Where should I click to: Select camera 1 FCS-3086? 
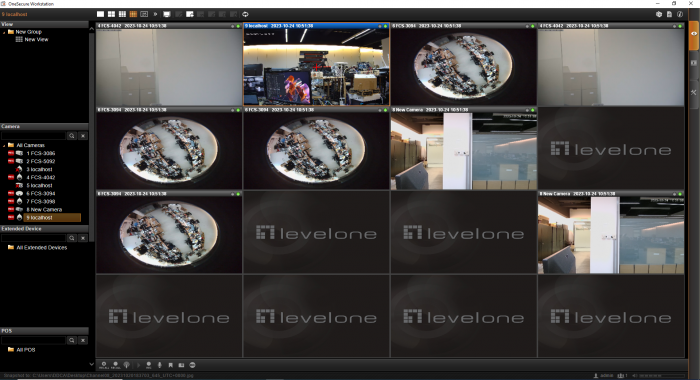tap(41, 153)
